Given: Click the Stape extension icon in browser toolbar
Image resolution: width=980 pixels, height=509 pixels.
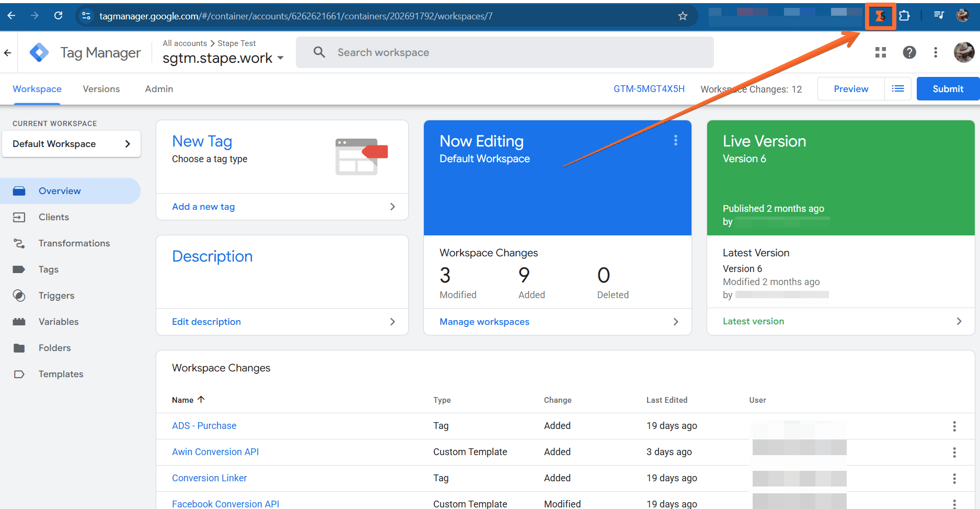Looking at the screenshot, I should 881,16.
